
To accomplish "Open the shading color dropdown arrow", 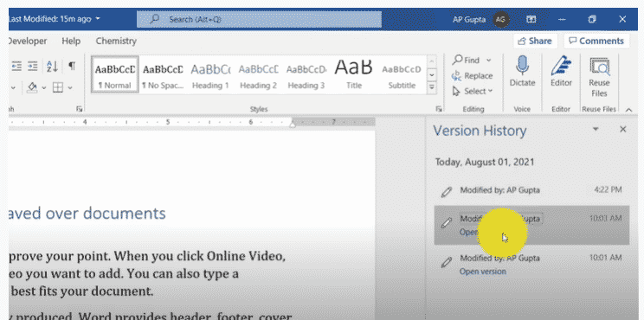I will [x=43, y=87].
